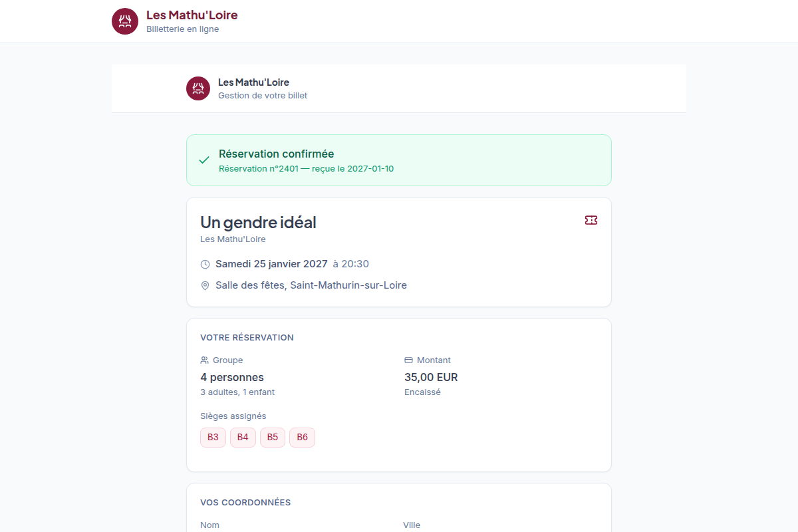Click the Les Mathu'Loire logo in top header
Viewport: 798px width, 532px height.
(125, 21)
